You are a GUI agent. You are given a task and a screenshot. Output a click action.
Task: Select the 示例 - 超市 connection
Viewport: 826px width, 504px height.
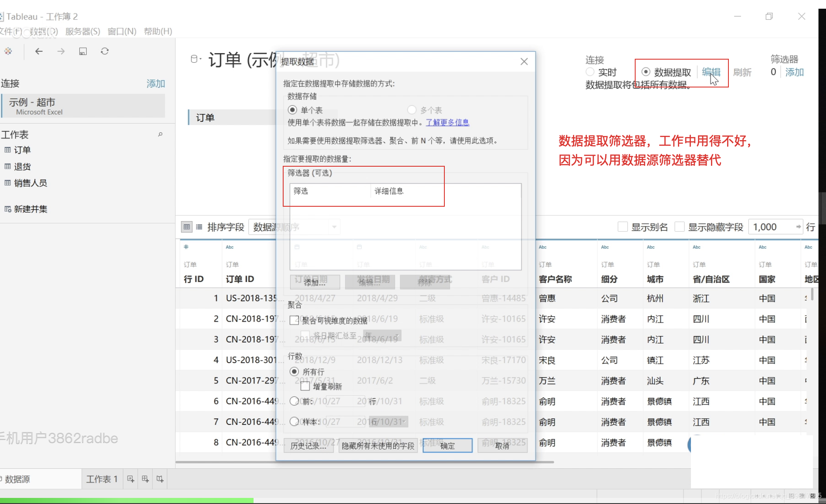tap(83, 106)
